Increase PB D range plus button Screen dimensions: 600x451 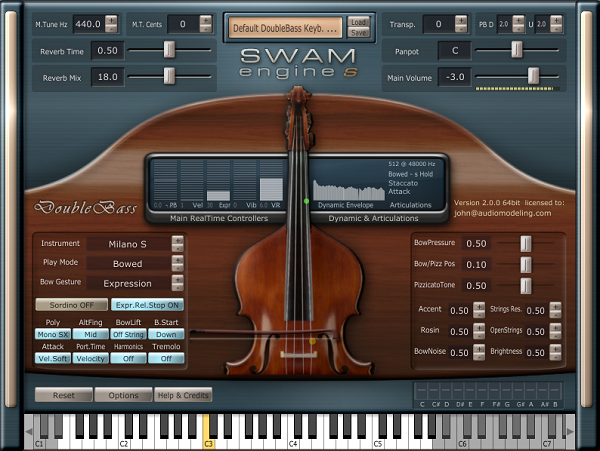coord(518,20)
